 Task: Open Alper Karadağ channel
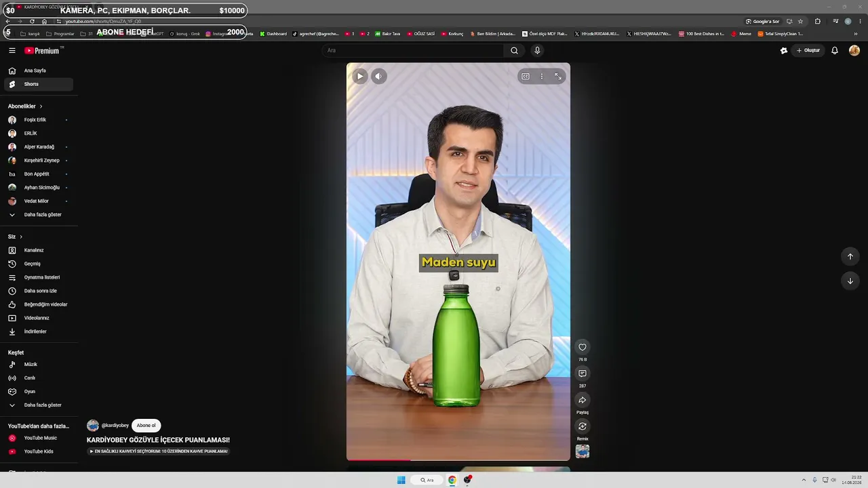point(39,147)
